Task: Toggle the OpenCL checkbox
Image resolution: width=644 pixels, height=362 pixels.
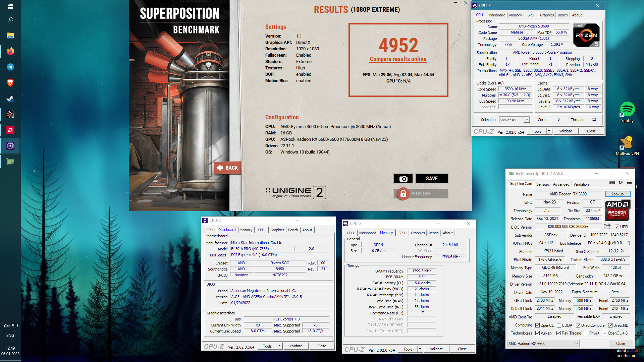Action: 537,325
